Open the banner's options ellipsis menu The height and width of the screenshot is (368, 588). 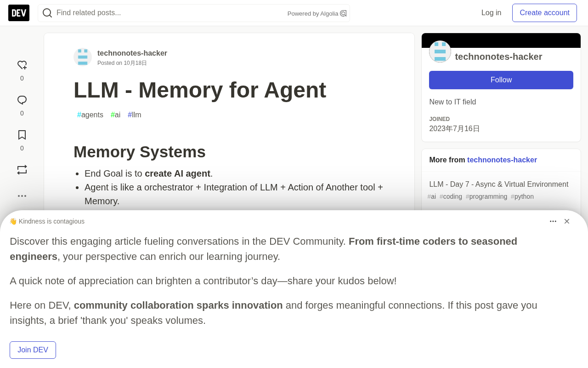(553, 221)
